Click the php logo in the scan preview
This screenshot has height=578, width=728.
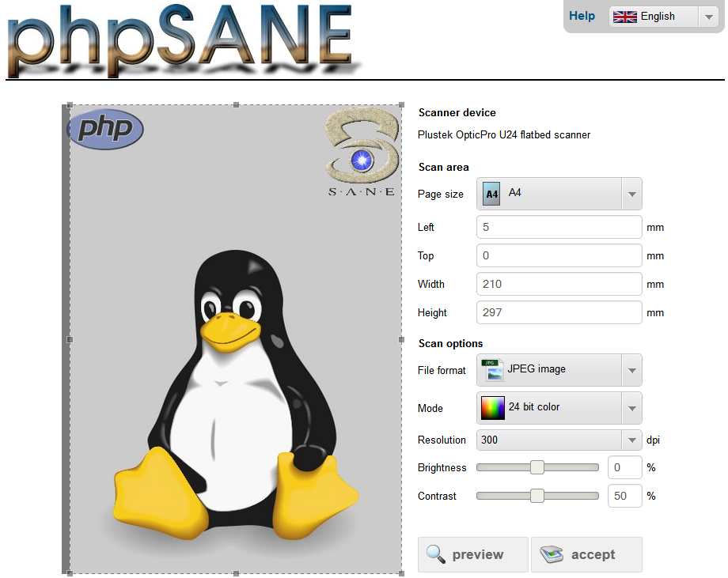[x=105, y=129]
